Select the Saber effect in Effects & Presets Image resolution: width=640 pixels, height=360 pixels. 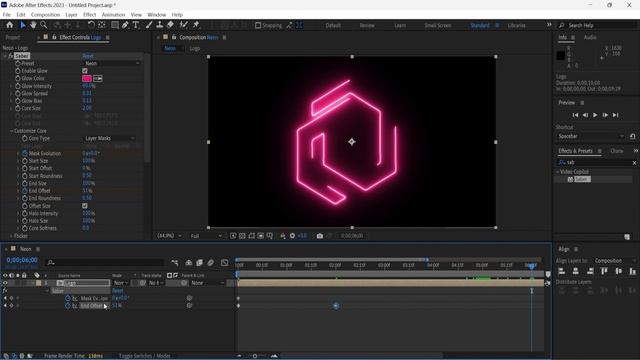coord(582,179)
